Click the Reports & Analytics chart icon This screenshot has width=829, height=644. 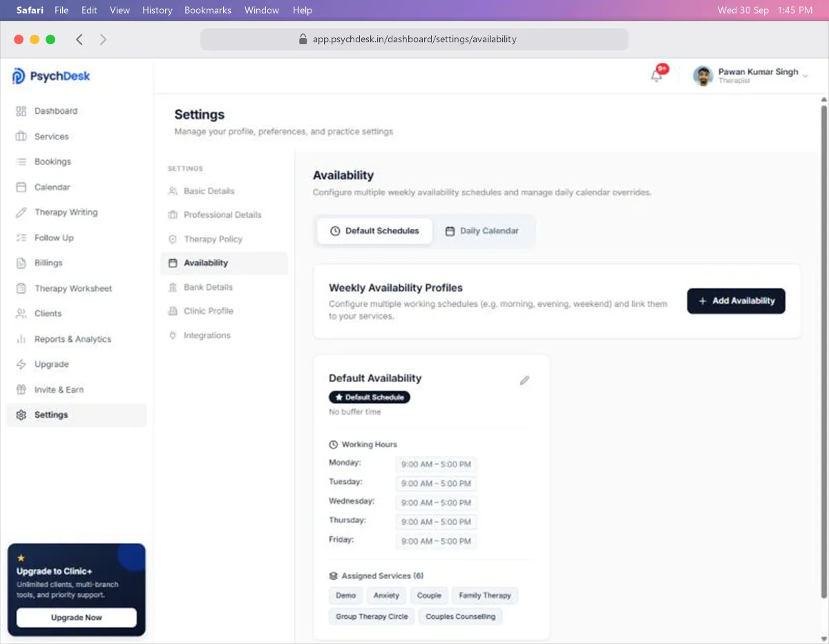pos(21,339)
